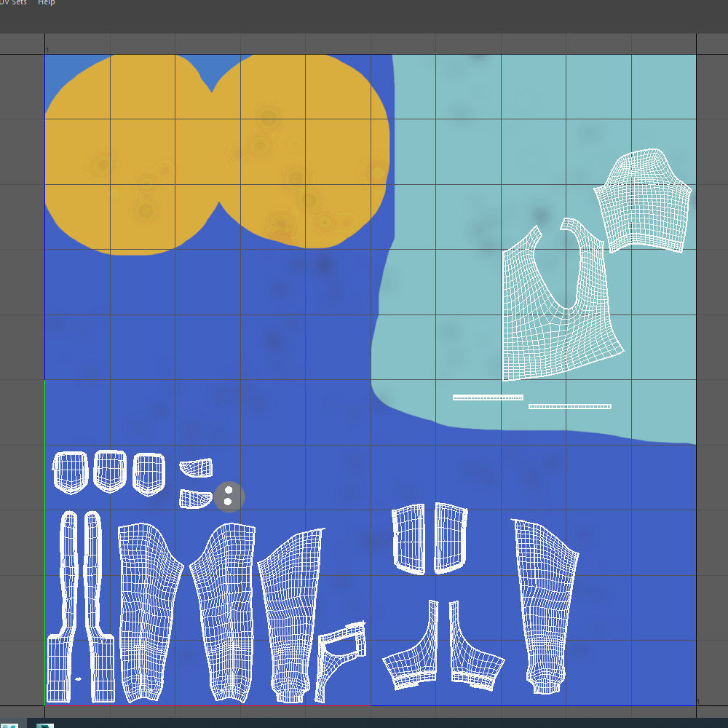Image resolution: width=728 pixels, height=728 pixels.
Task: Select the left rectangular panel UV shell
Action: pos(409,539)
